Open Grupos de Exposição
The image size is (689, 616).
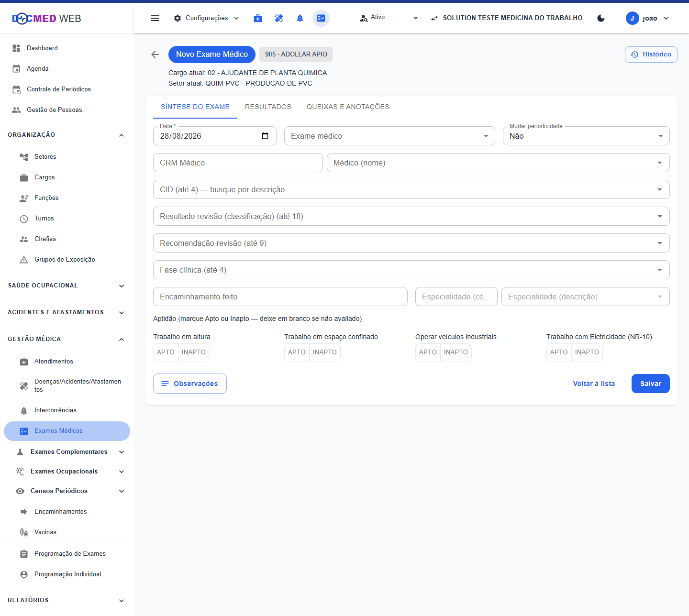tap(67, 260)
